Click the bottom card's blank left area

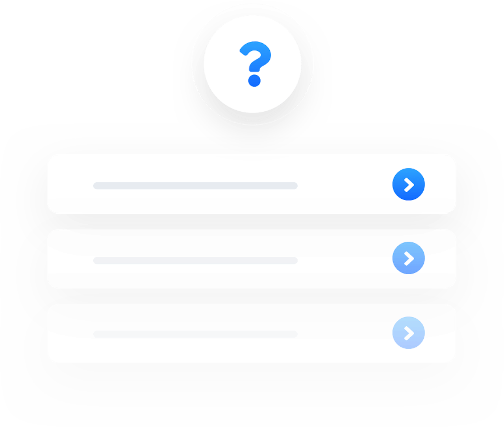coord(70,333)
